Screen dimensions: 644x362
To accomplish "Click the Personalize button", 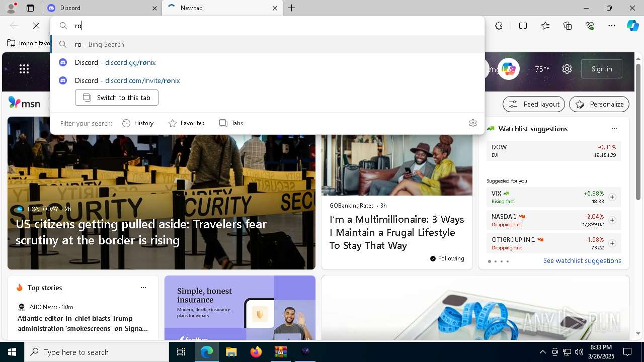I will [x=599, y=104].
